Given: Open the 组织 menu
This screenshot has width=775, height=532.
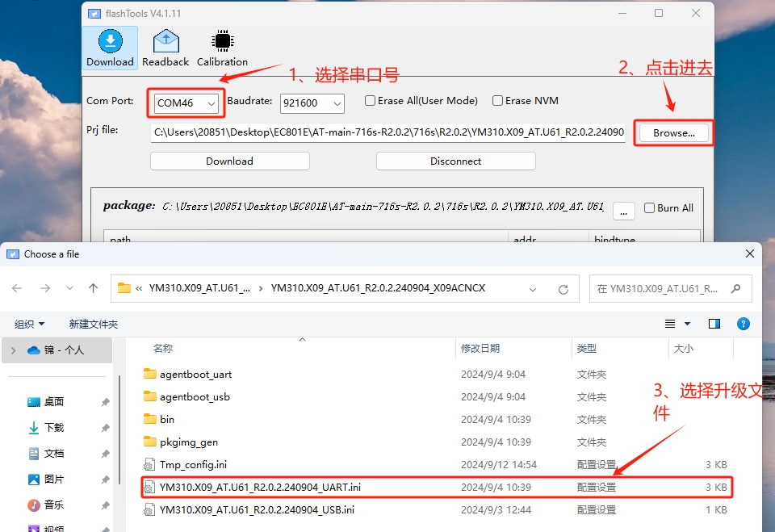Looking at the screenshot, I should [30, 324].
